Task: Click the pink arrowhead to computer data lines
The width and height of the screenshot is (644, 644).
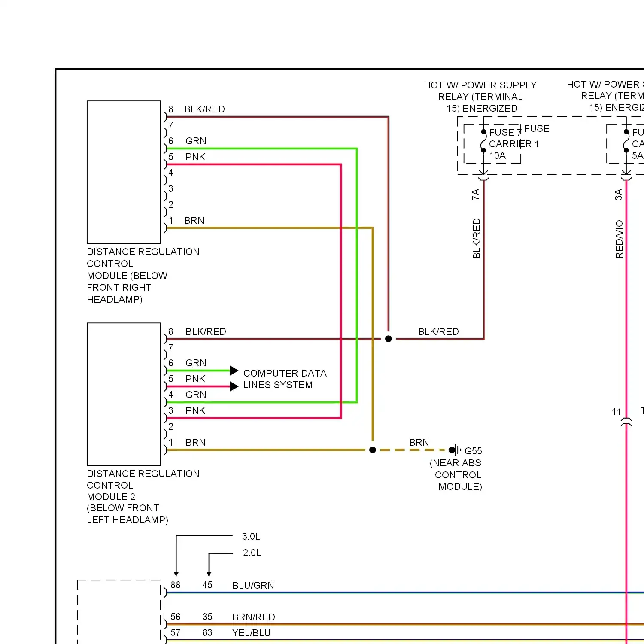Action: [x=234, y=386]
